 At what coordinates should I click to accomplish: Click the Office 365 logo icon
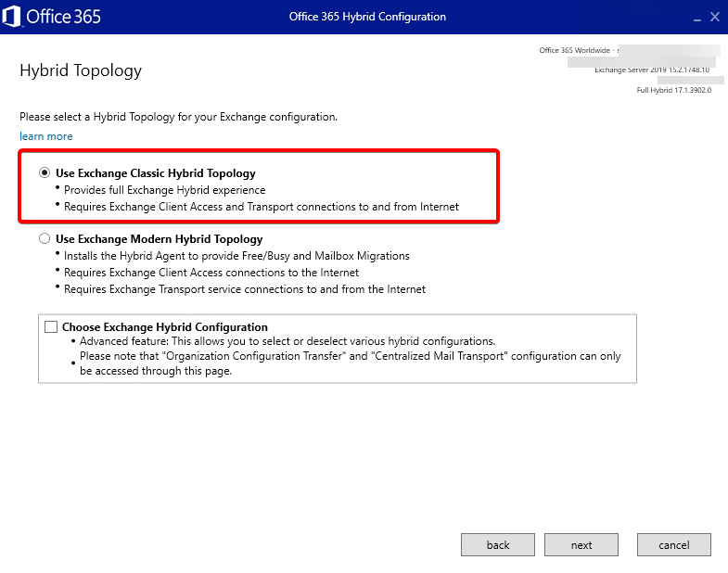click(13, 17)
